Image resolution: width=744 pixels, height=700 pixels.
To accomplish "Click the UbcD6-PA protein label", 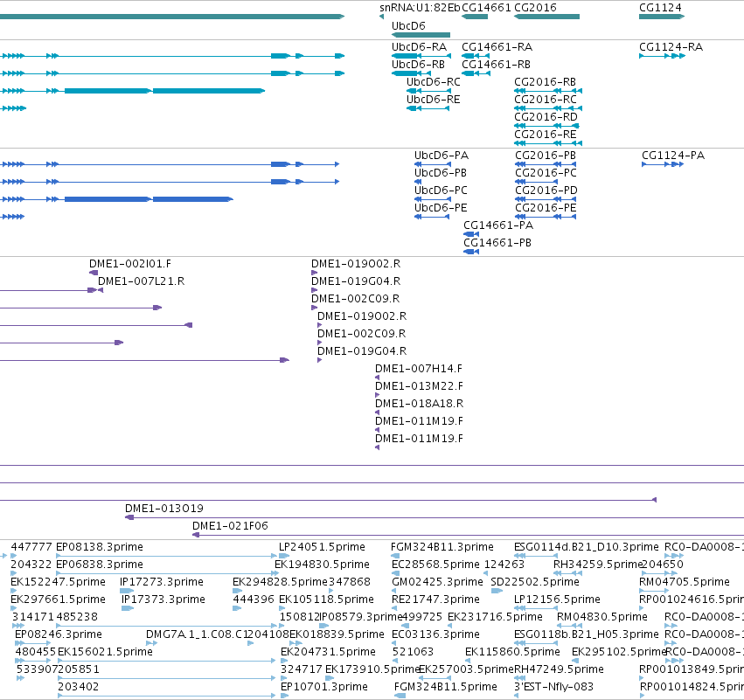I will (x=442, y=156).
